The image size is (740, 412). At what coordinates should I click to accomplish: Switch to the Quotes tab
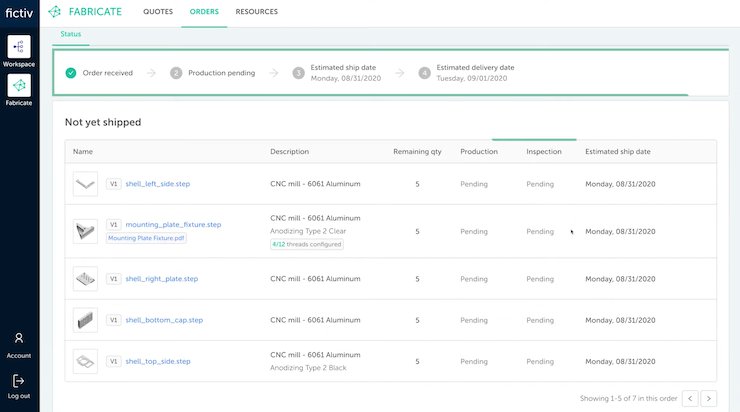(x=158, y=12)
